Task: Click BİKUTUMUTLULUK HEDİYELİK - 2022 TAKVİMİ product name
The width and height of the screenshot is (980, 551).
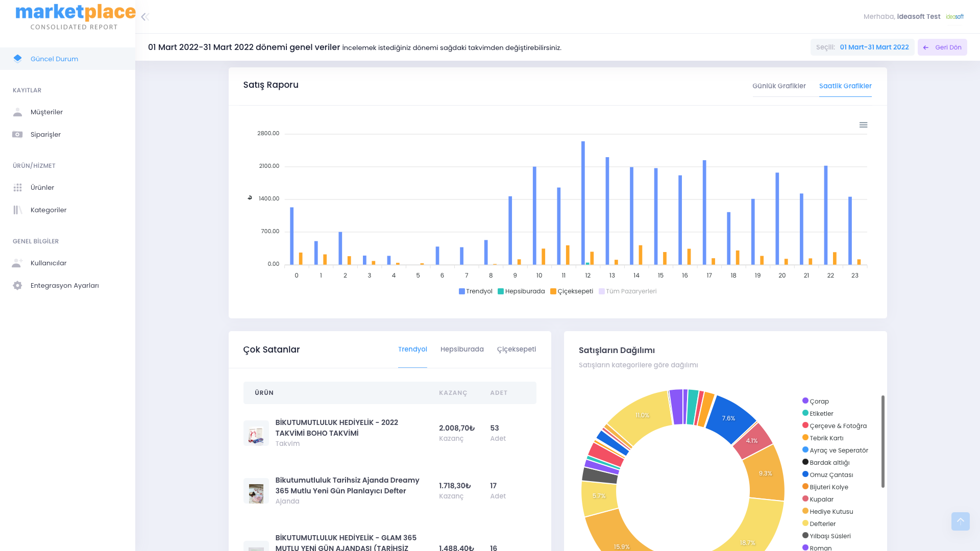Action: 337,428
